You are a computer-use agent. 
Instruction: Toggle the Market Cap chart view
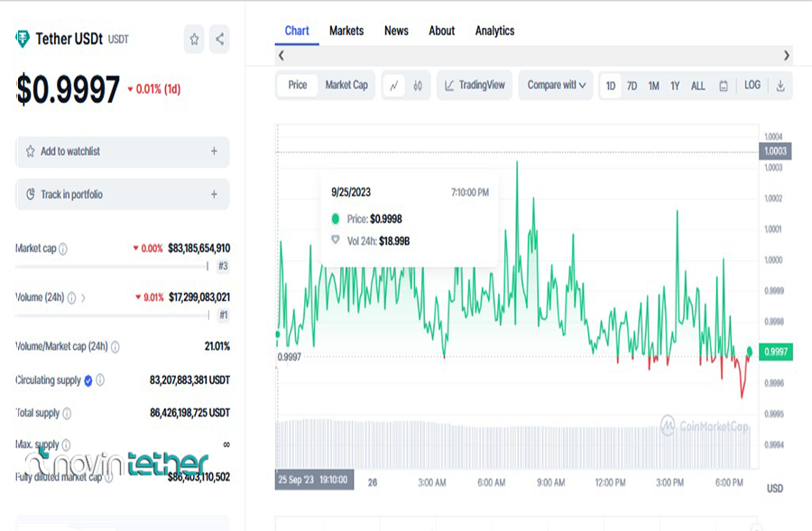coord(346,86)
